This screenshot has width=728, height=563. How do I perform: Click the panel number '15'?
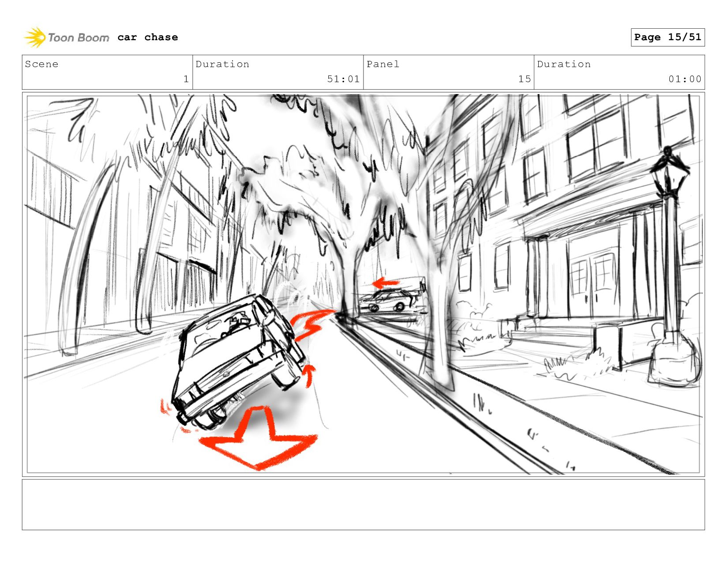click(x=525, y=79)
